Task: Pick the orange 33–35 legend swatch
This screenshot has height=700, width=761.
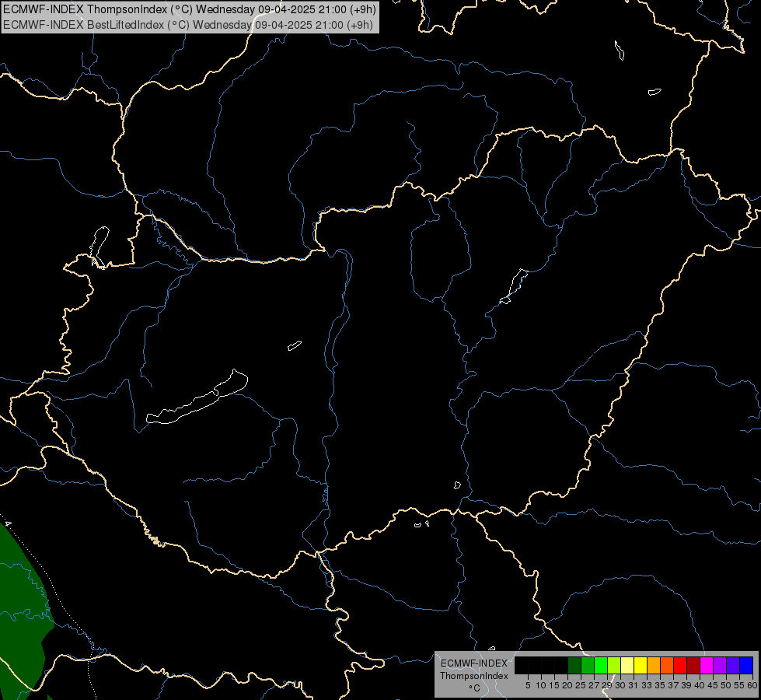Action: pos(654,665)
